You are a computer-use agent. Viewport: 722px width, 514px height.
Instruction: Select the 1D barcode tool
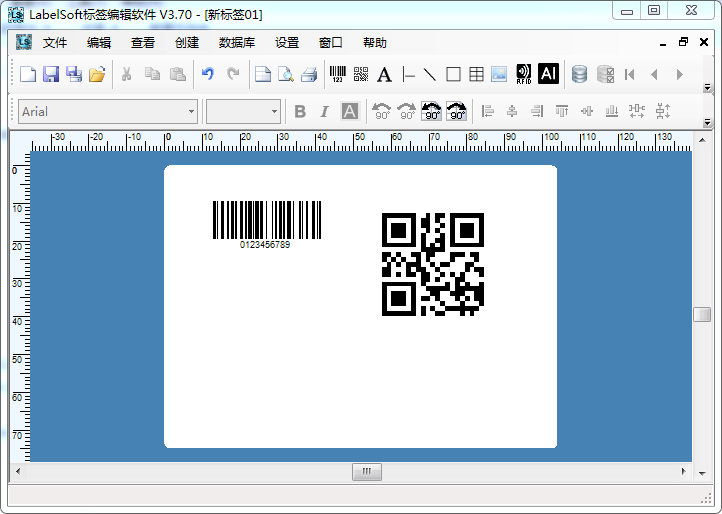point(338,74)
